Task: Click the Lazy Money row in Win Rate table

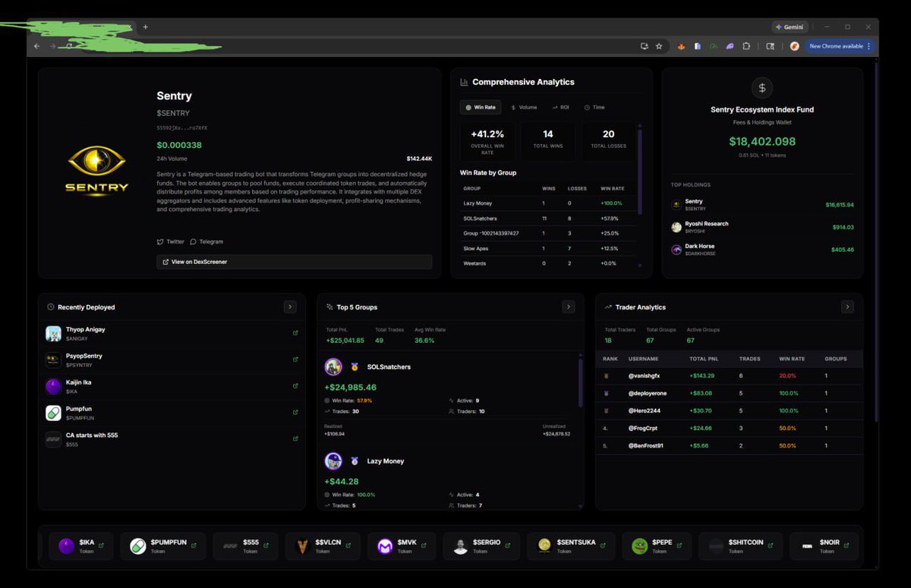Action: [x=547, y=203]
